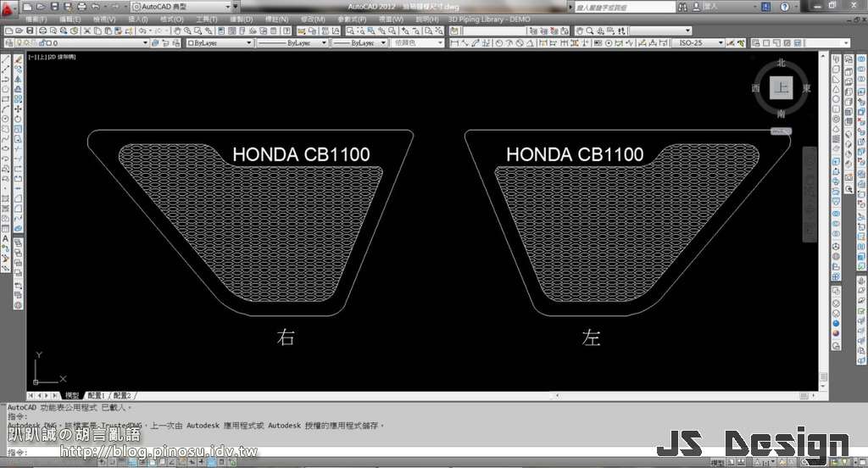Toggle the layer lock padlock icon
Viewport: 868px width, 468px height.
click(x=42, y=42)
